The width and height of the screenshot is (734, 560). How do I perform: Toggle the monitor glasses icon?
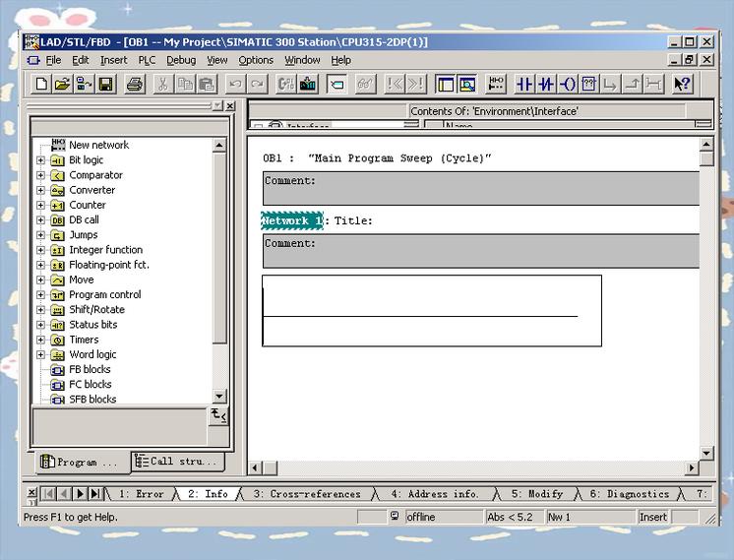(365, 85)
